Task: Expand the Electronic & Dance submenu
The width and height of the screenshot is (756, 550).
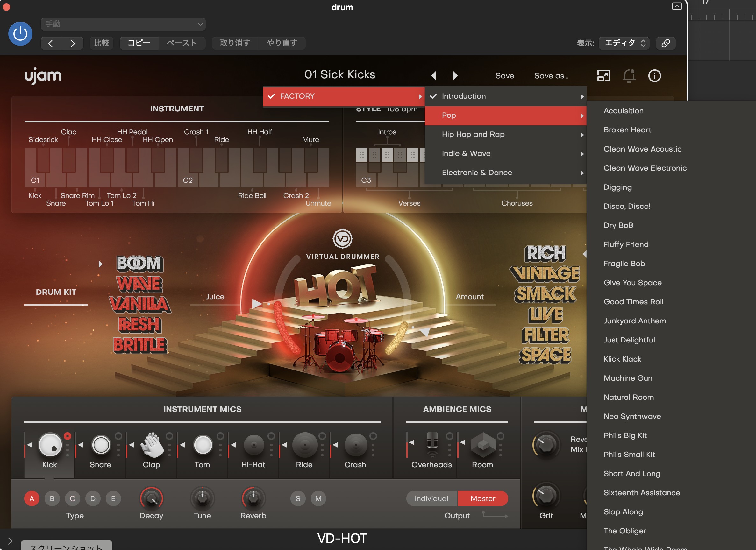Action: click(505, 173)
